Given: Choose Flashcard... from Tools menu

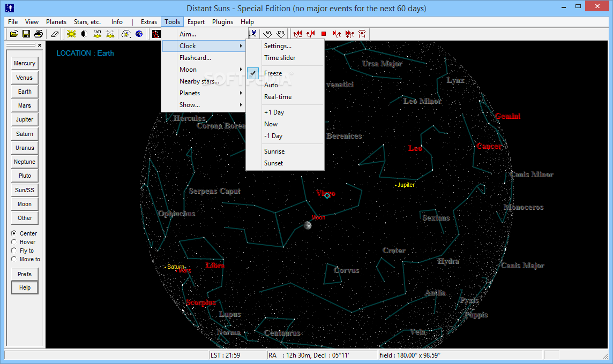Looking at the screenshot, I should tap(204, 57).
